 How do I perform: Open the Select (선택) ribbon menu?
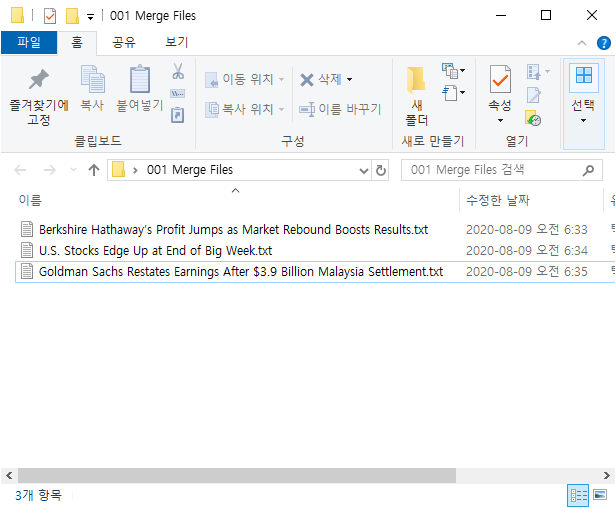pyautogui.click(x=583, y=103)
